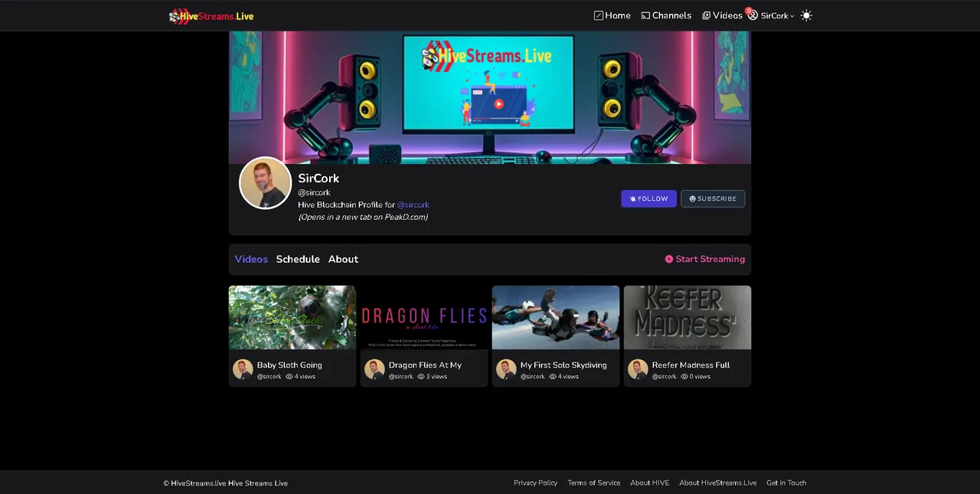Open About HiveStreams.Live footer link
This screenshot has height=494, width=980.
click(717, 483)
